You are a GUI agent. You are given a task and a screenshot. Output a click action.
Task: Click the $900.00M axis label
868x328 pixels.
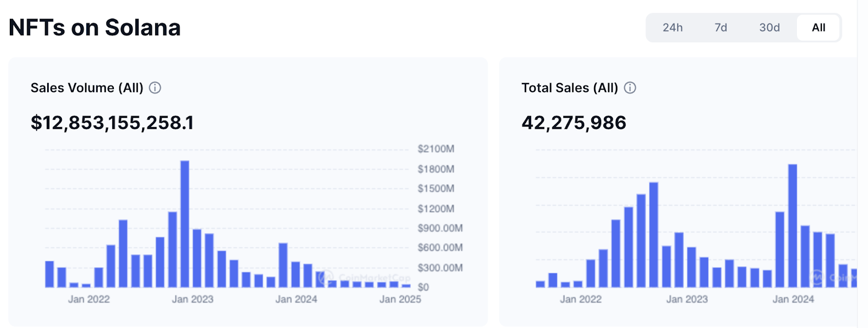coord(440,228)
